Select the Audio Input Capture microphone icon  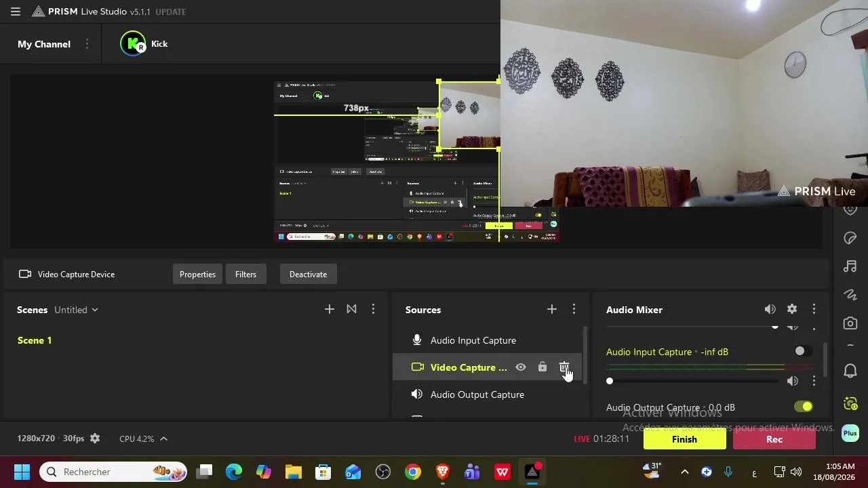(x=417, y=340)
